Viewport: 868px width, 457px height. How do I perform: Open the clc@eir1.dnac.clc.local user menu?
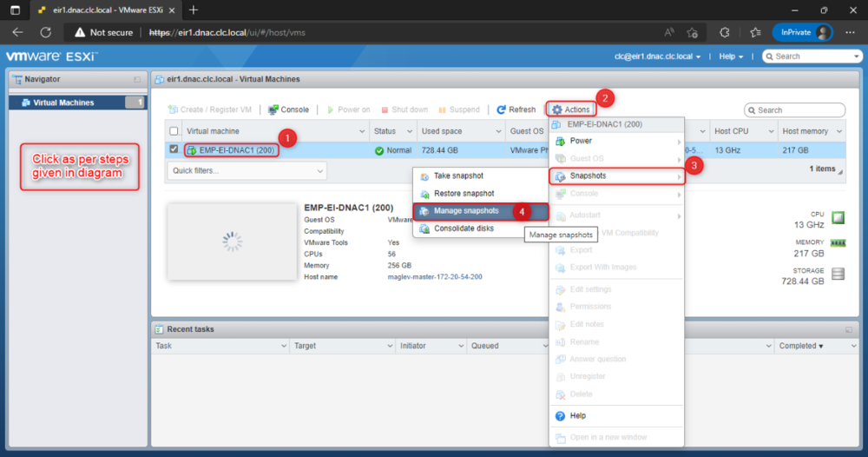point(658,56)
